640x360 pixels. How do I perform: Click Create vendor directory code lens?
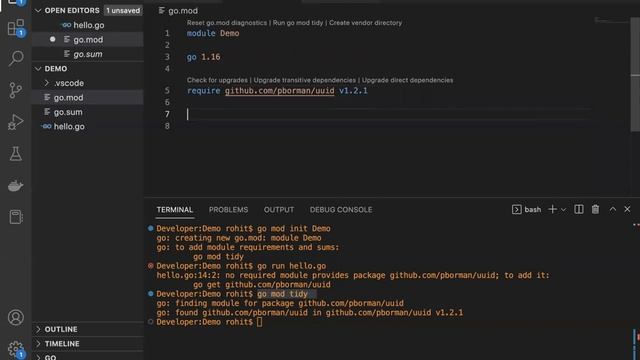(x=365, y=23)
